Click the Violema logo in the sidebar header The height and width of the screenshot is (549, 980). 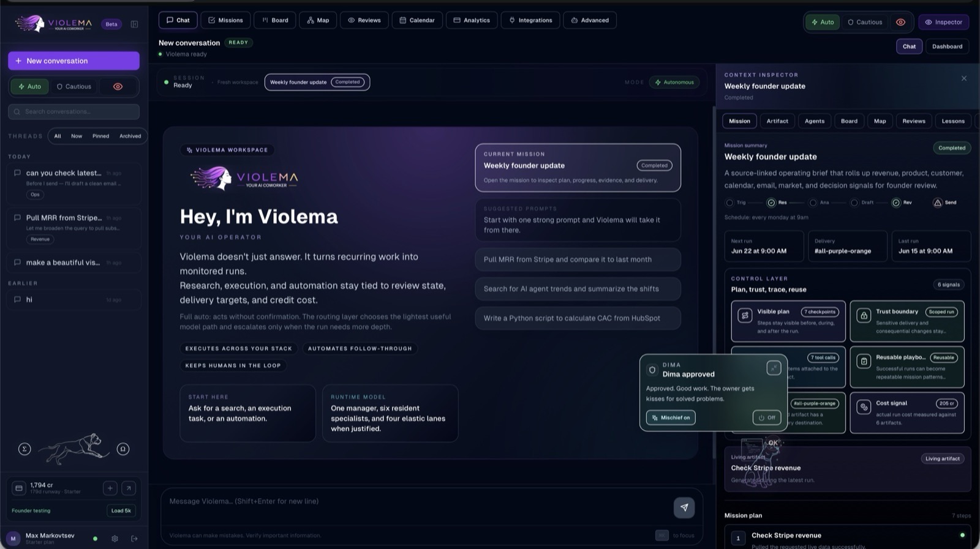(53, 24)
